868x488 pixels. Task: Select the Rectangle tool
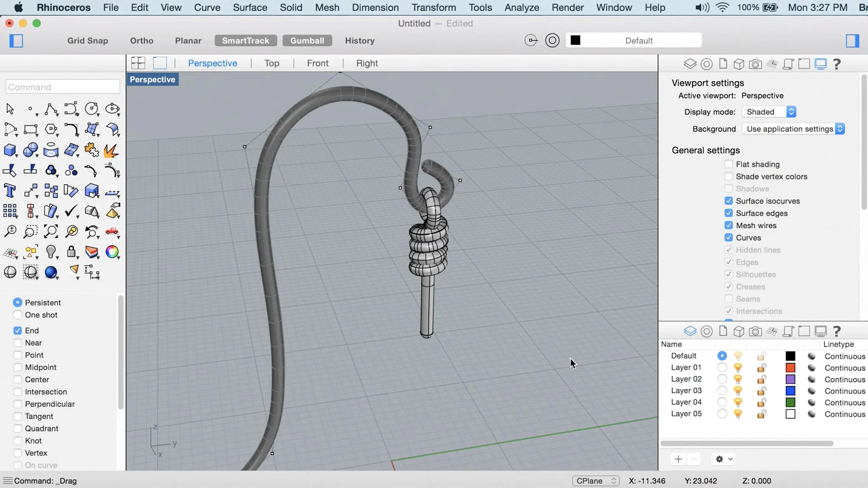pos(31,130)
